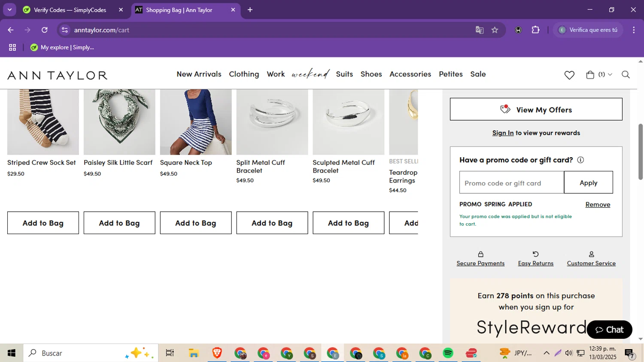The width and height of the screenshot is (644, 362).
Task: Open the Striped Crew Sock Set thumbnail
Action: click(x=43, y=122)
